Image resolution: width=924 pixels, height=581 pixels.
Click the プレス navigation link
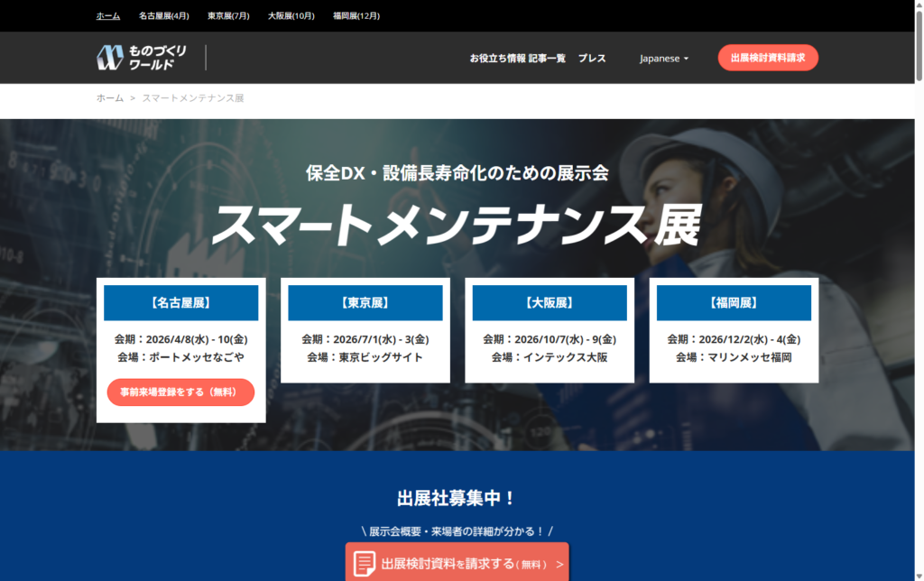(x=592, y=58)
